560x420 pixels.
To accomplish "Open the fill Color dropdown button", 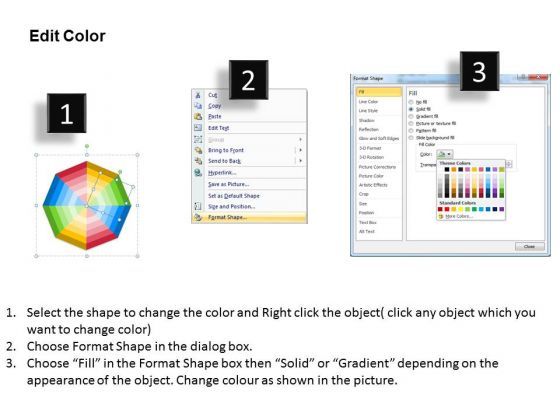I will click(445, 154).
